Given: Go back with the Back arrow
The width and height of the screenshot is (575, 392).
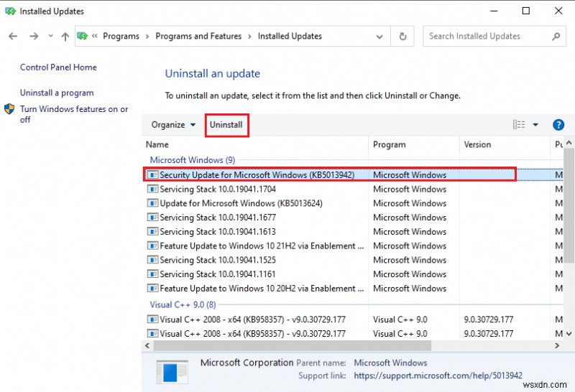Looking at the screenshot, I should pos(13,36).
